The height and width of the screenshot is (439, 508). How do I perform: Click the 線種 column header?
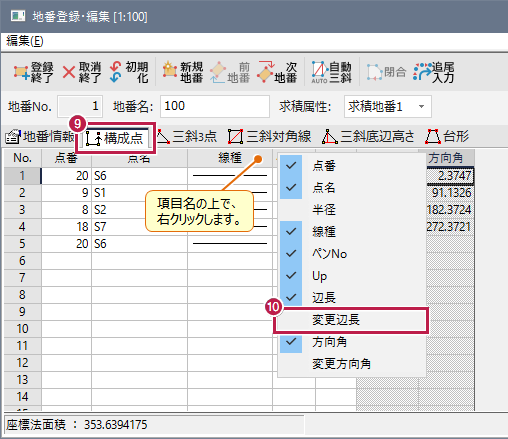tap(230, 158)
